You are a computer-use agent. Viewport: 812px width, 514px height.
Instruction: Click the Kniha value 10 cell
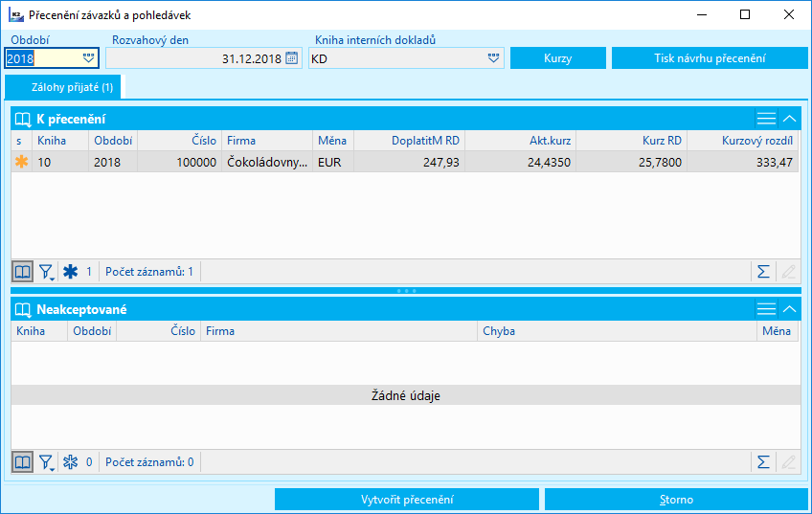coord(60,162)
